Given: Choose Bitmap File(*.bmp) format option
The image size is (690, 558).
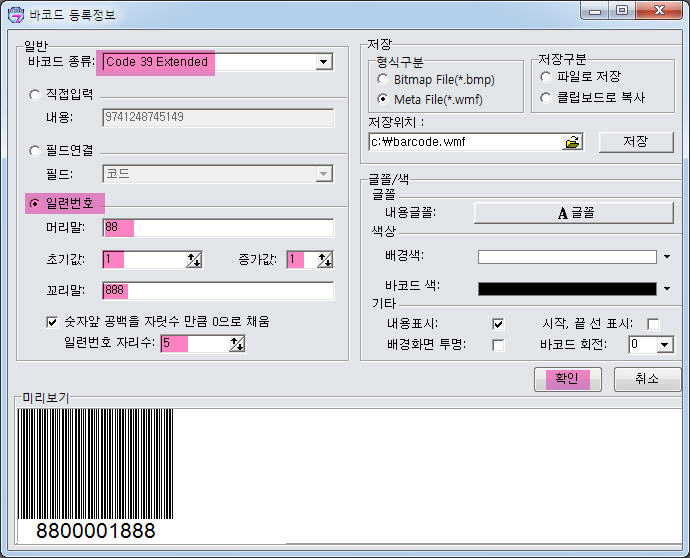Looking at the screenshot, I should [383, 79].
